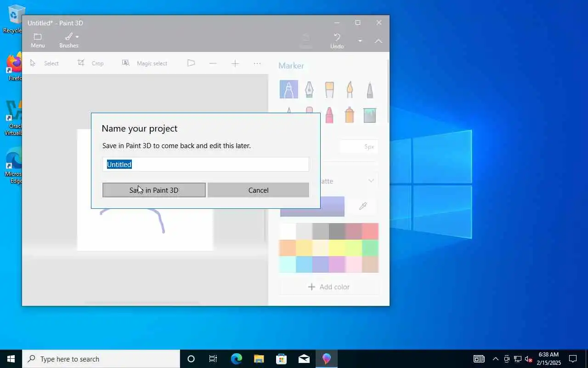
Task: Zoom out using the minus icon
Action: pyautogui.click(x=213, y=63)
